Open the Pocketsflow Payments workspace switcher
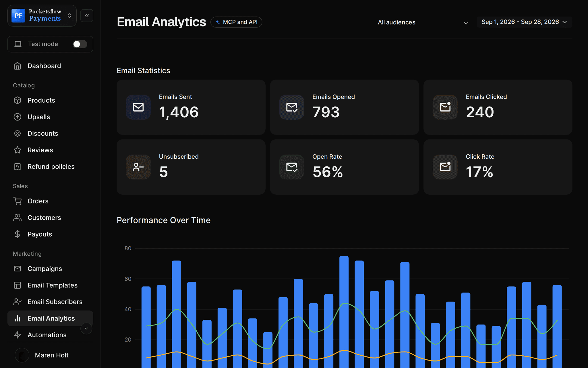This screenshot has width=588, height=368. (42, 16)
